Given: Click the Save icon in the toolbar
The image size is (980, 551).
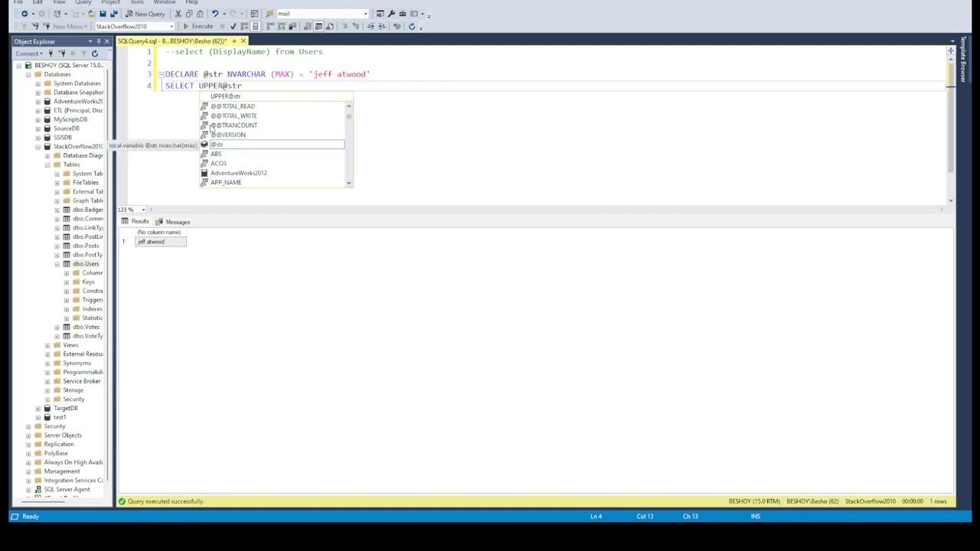Looking at the screenshot, I should [x=103, y=14].
